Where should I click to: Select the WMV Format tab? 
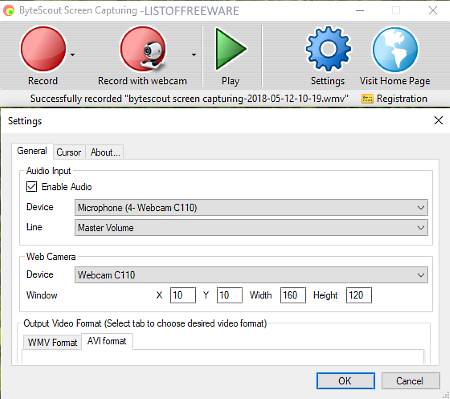[52, 342]
